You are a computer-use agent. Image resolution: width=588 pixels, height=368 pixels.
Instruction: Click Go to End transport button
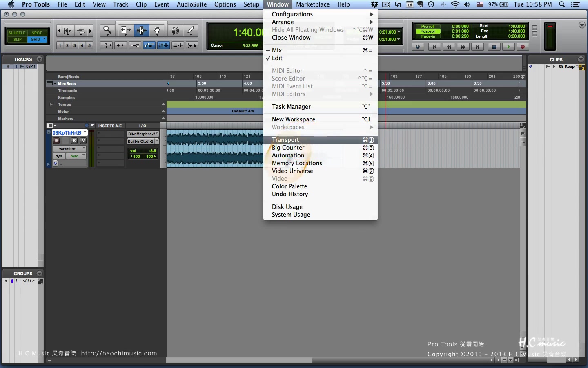tap(477, 47)
